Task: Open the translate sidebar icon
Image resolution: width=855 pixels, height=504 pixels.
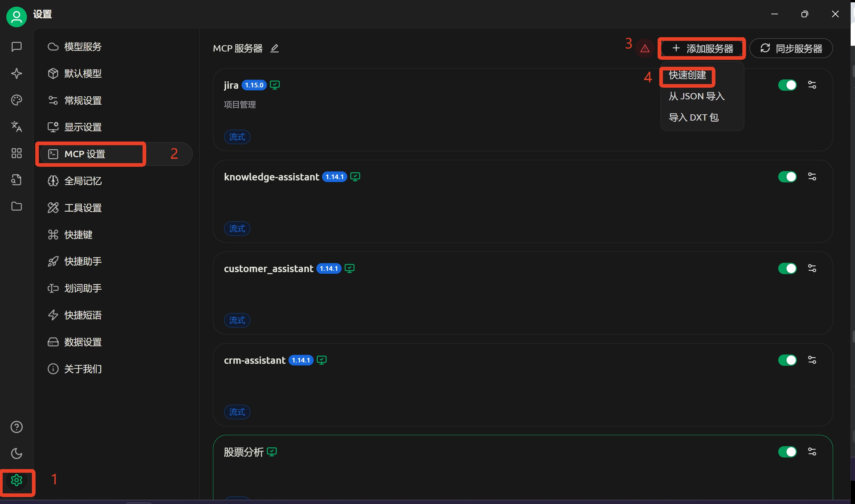Action: point(16,127)
